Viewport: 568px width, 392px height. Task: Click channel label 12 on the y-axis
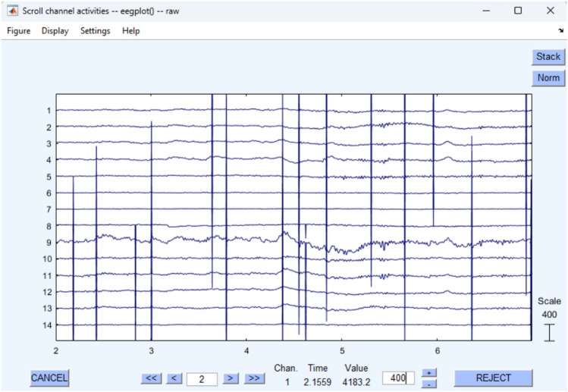(x=47, y=292)
